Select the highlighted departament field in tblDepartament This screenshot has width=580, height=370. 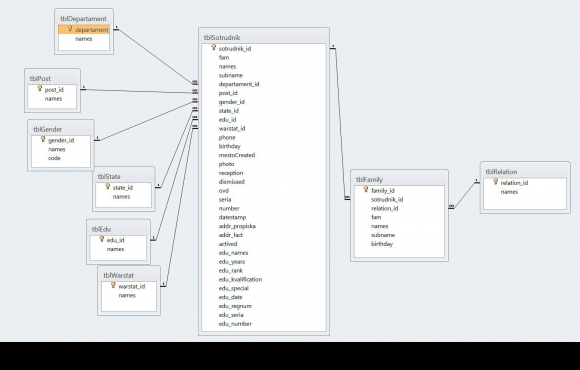(x=84, y=30)
